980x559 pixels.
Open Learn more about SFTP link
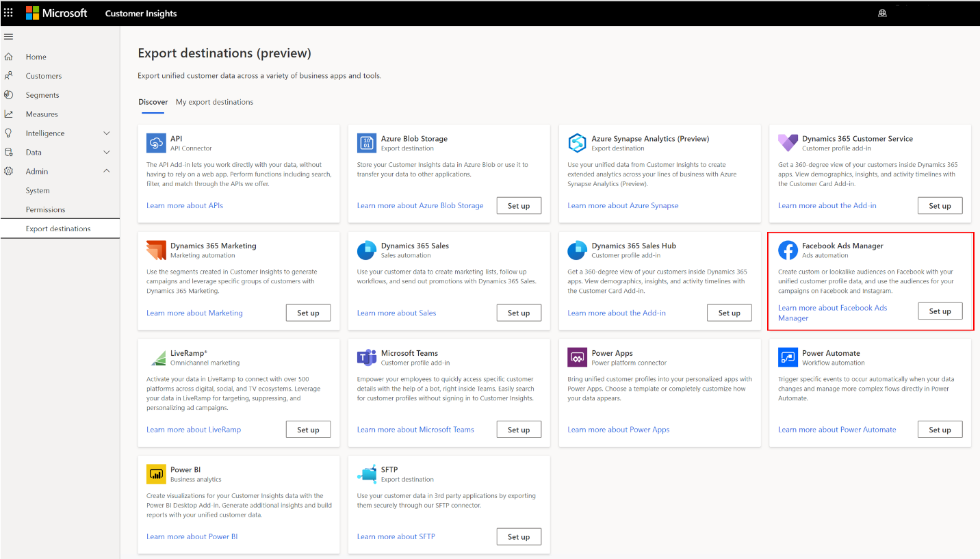(396, 536)
